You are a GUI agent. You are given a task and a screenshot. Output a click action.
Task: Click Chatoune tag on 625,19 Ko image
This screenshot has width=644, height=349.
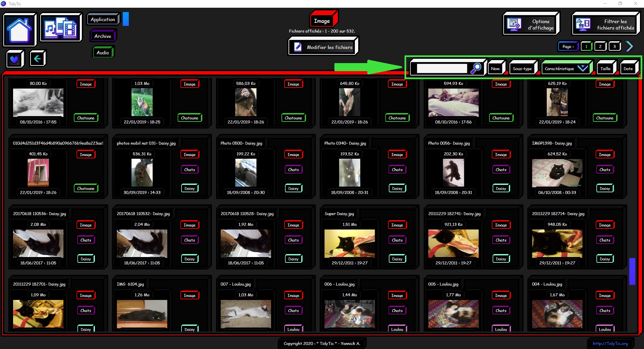pyautogui.click(x=605, y=118)
